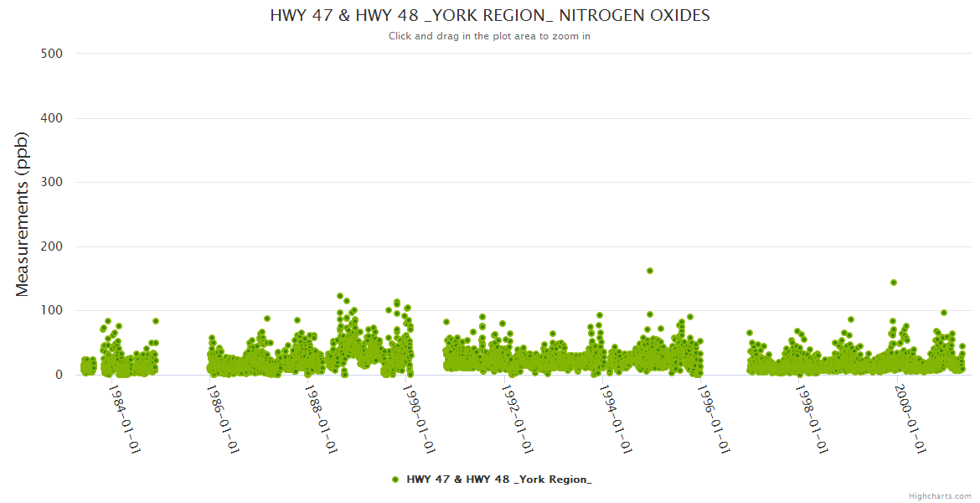Click the chart title about Nitrogen Oxides
Viewport: 980px width, 503px height.
click(490, 16)
